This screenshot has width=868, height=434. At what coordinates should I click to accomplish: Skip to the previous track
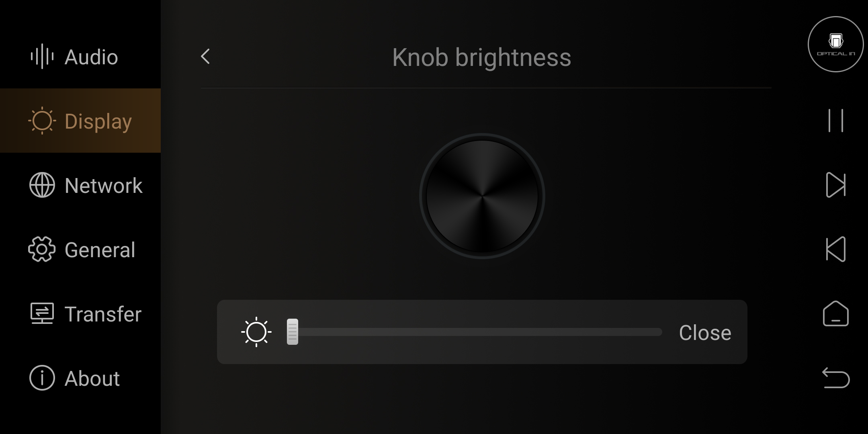(x=836, y=249)
